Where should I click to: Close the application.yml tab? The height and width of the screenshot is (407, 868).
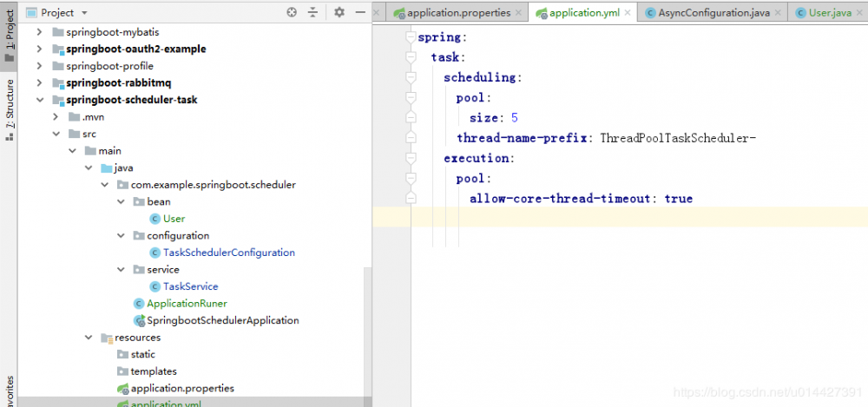point(628,13)
